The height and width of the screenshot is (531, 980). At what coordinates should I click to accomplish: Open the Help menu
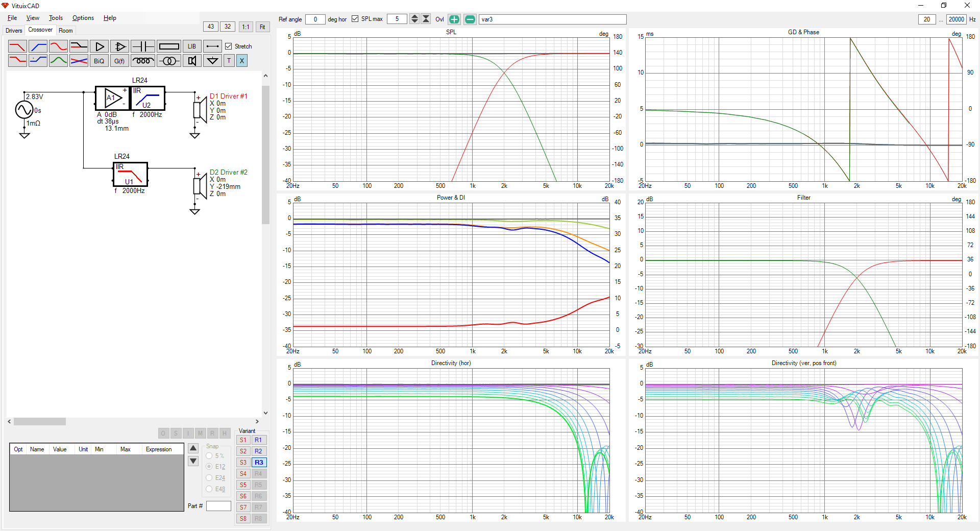tap(110, 18)
